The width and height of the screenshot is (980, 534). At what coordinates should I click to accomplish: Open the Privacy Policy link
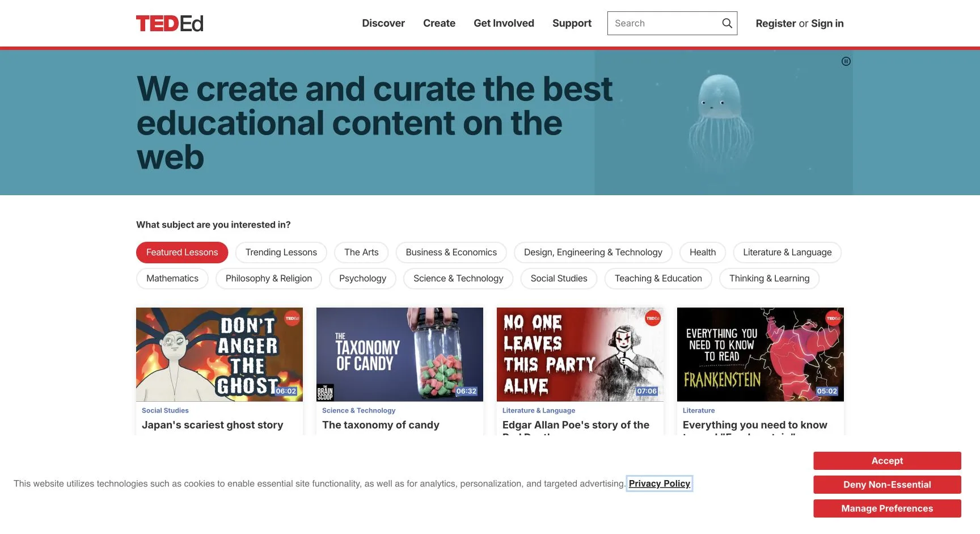pos(660,483)
